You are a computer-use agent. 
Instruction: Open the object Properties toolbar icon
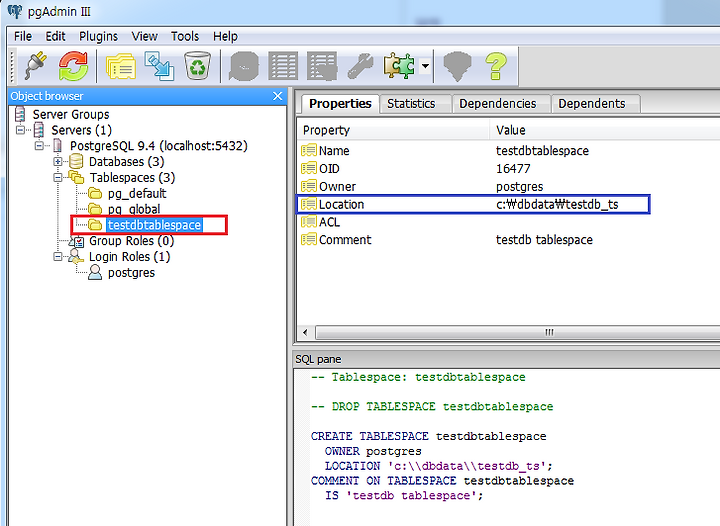120,67
